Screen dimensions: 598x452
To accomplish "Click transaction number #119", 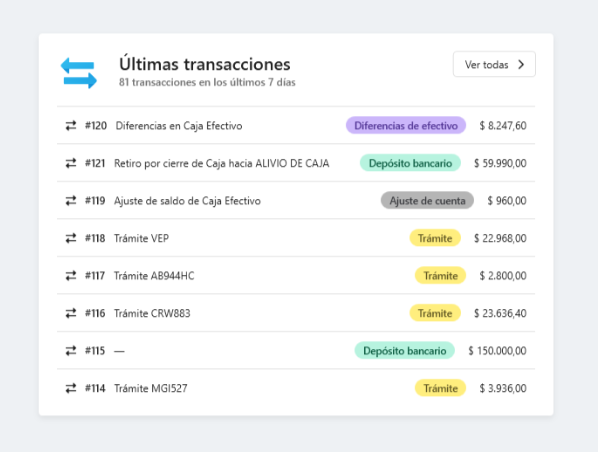I will click(x=95, y=201).
